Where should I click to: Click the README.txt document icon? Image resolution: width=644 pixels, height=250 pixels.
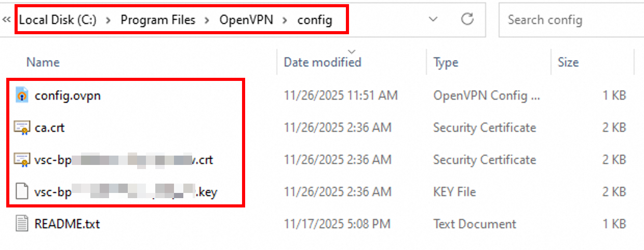[x=22, y=224]
